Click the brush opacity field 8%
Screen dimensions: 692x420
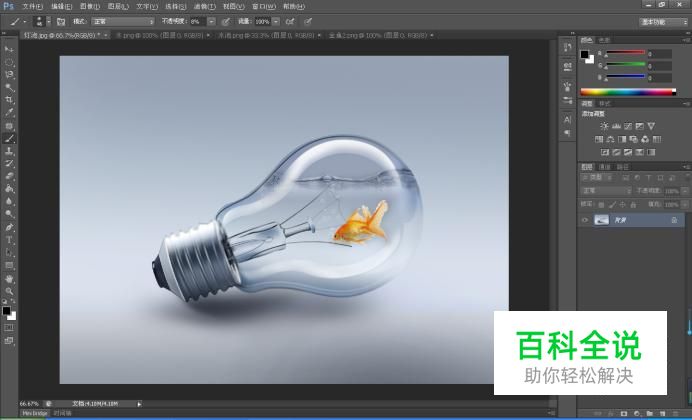point(198,21)
